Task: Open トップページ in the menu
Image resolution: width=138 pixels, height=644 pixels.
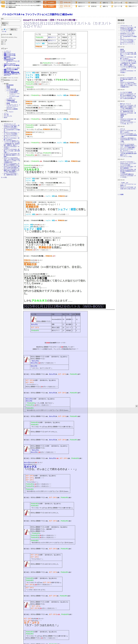Action: 7,51
